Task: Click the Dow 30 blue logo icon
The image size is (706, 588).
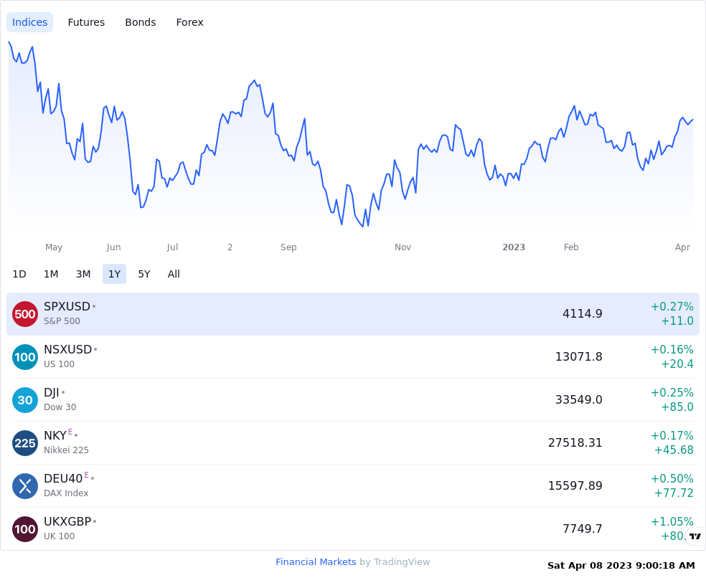Action: tap(25, 400)
